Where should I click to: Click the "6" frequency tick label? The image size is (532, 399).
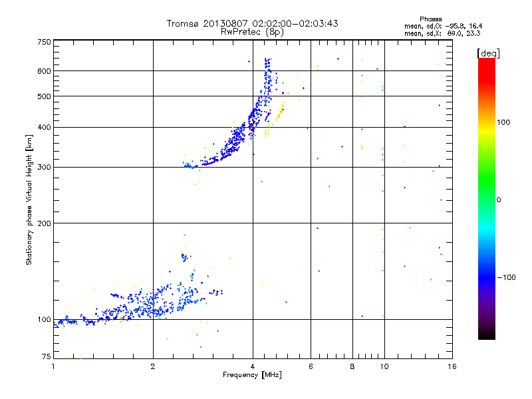coord(311,366)
